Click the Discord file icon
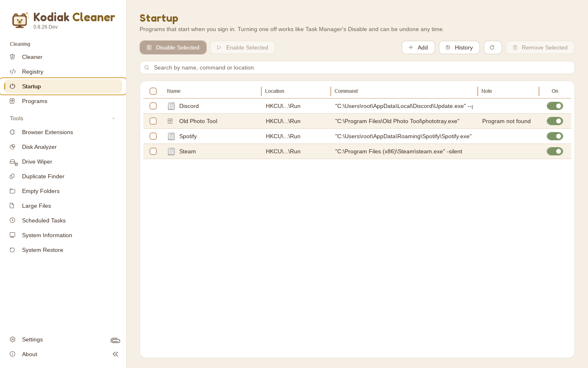This screenshot has width=588, height=368. pyautogui.click(x=171, y=106)
